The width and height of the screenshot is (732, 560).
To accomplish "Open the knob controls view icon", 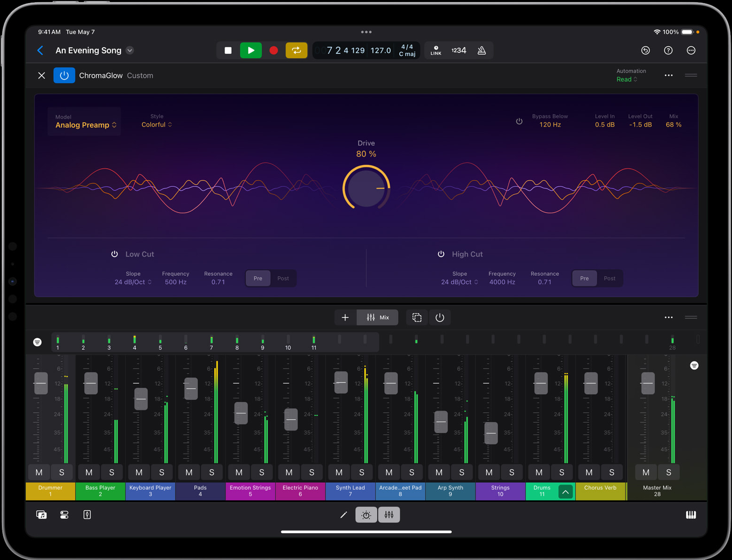I will tap(366, 515).
